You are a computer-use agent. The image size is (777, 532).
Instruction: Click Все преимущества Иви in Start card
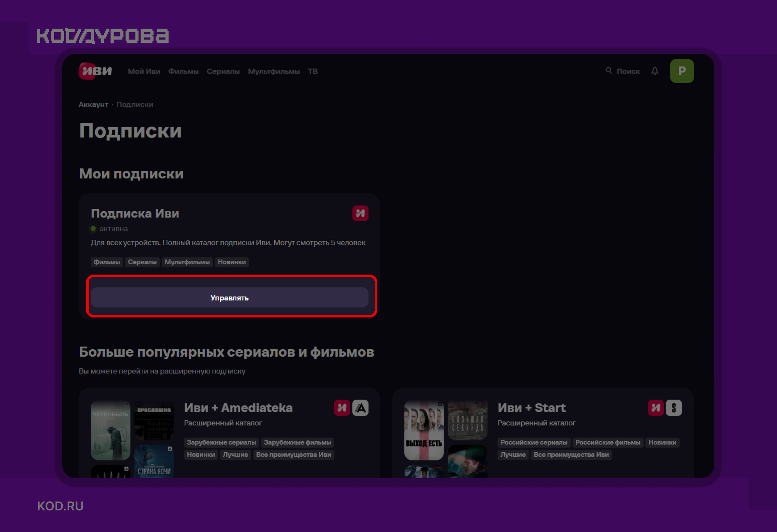571,454
